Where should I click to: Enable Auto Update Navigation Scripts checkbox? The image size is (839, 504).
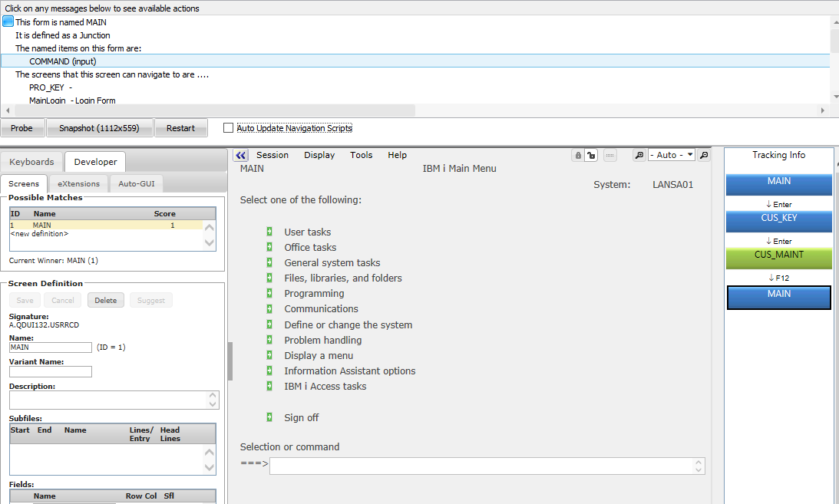(228, 128)
